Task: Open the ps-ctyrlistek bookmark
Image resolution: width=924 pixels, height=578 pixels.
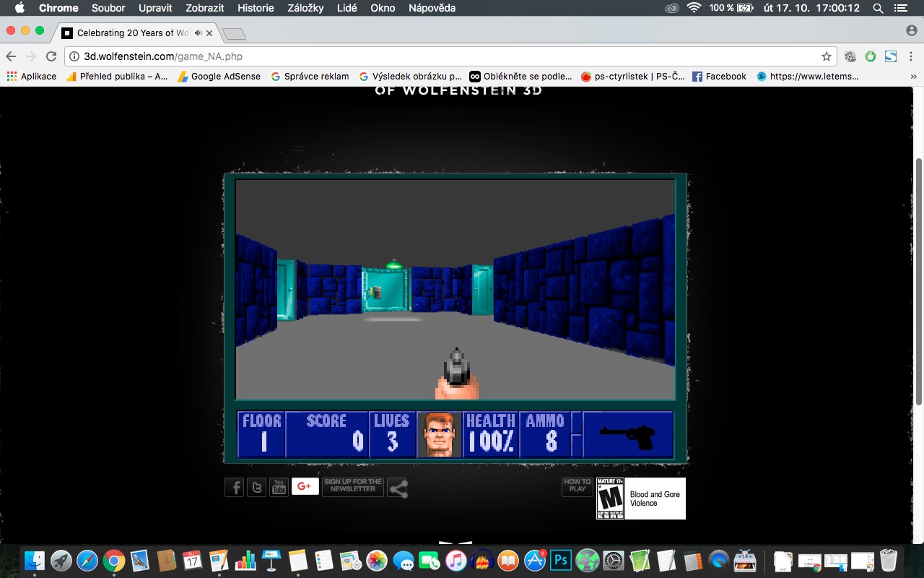Action: (x=633, y=77)
